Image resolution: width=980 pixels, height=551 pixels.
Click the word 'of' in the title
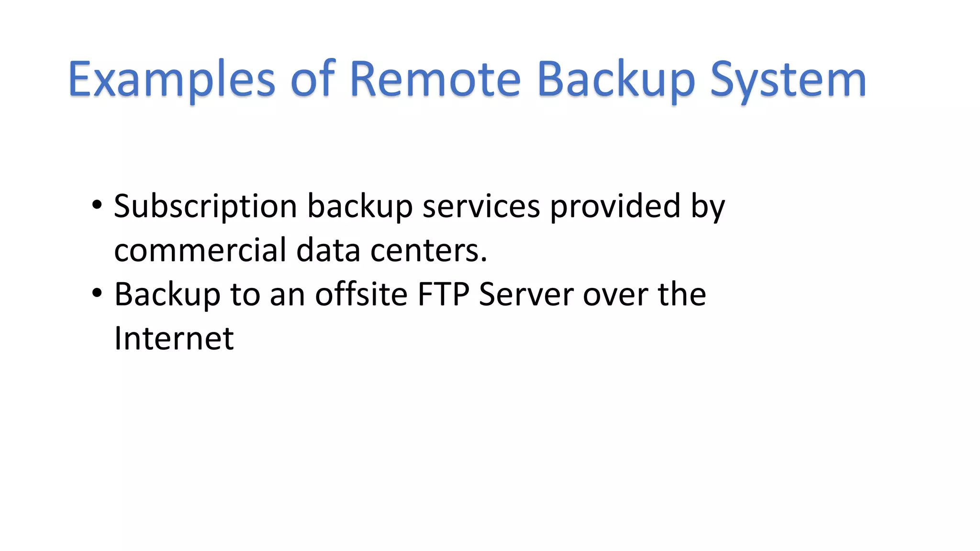tap(313, 78)
